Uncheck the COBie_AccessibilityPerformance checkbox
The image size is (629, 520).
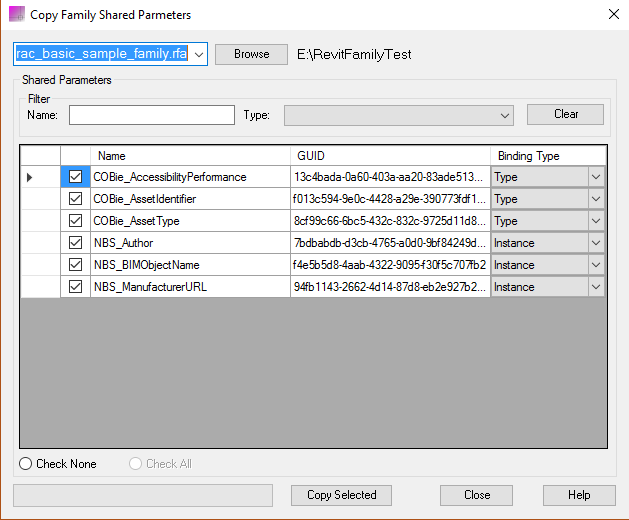(x=75, y=177)
